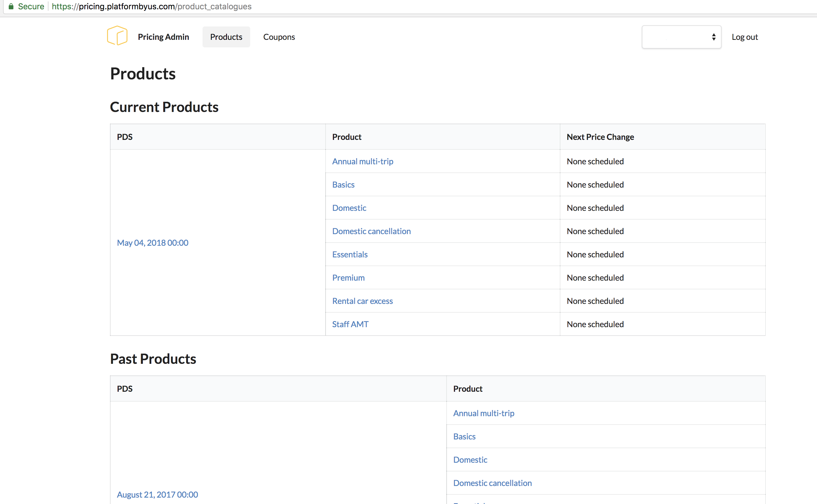Open Domestic cancellation under Past Products
The image size is (817, 504).
(x=492, y=483)
